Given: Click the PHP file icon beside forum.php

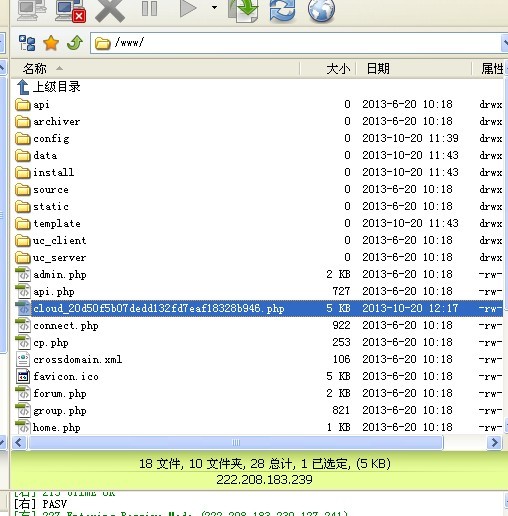Looking at the screenshot, I should coord(23,393).
